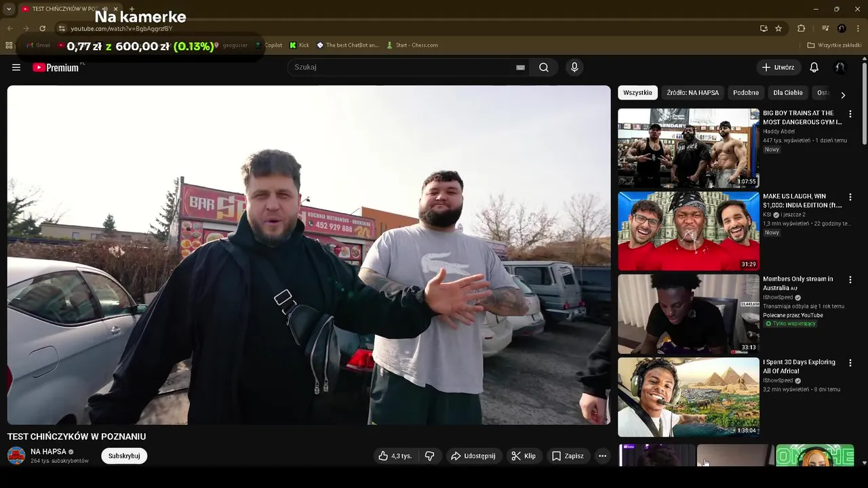The image size is (868, 488).
Task: Open Chrome extensions puzzle icon
Action: tap(801, 28)
